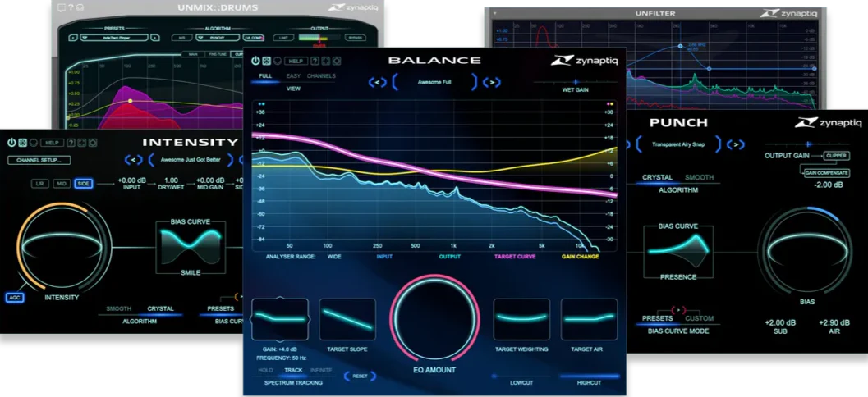868x397 pixels.
Task: Toggle SIDE channel mode in Intensity
Action: [84, 184]
